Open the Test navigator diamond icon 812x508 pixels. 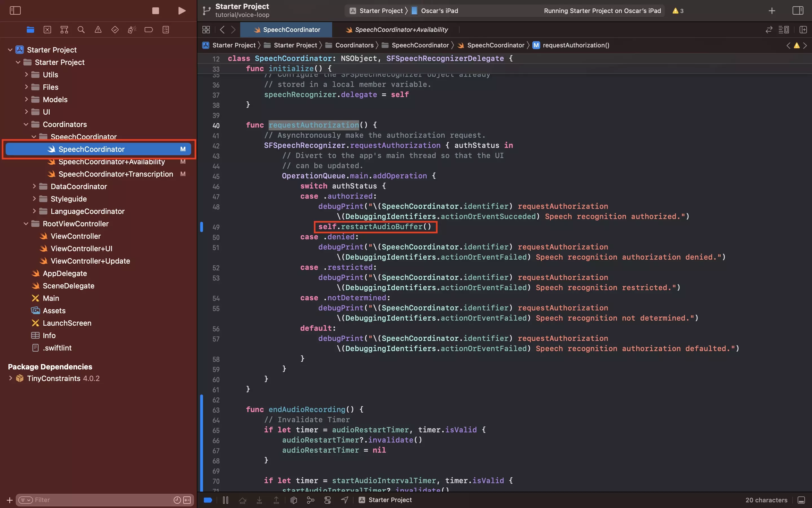tap(115, 30)
